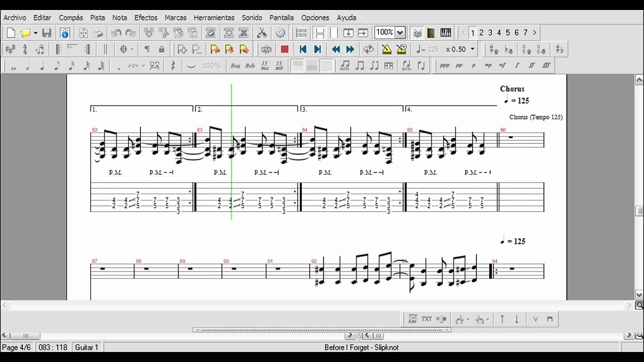
Task: Save the score with the floppy disk icon
Action: click(x=46, y=33)
